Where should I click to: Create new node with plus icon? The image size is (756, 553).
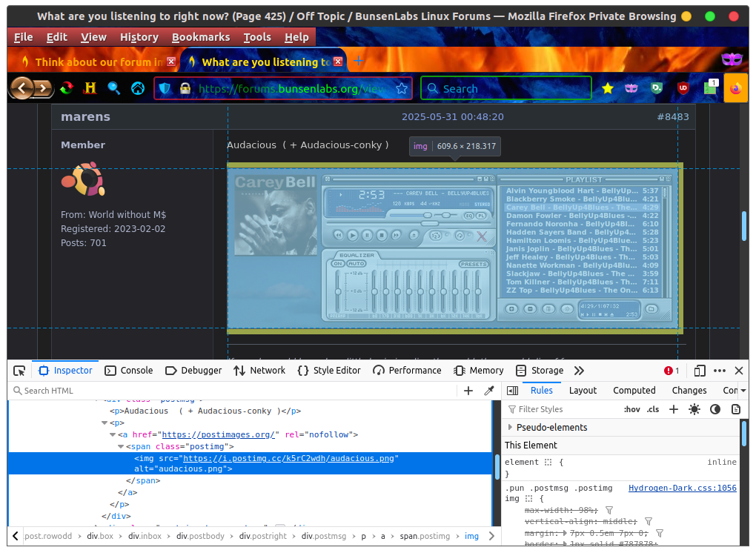pyautogui.click(x=468, y=391)
